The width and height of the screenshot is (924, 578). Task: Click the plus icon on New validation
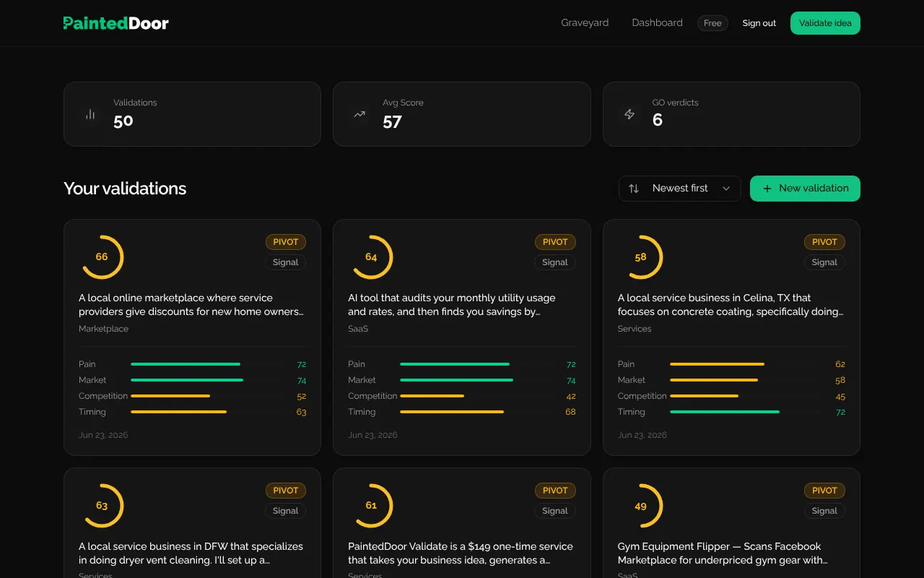[x=767, y=189]
